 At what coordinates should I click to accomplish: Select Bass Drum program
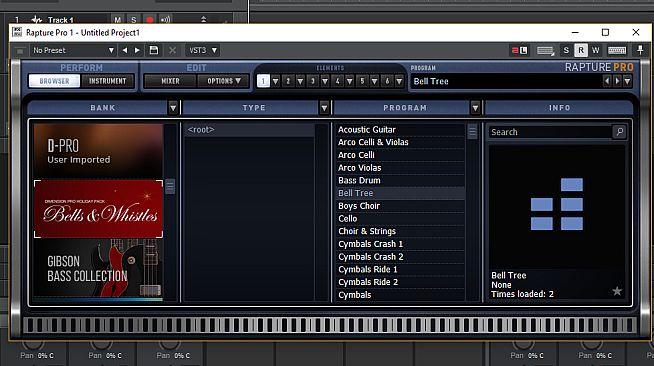[x=400, y=180]
